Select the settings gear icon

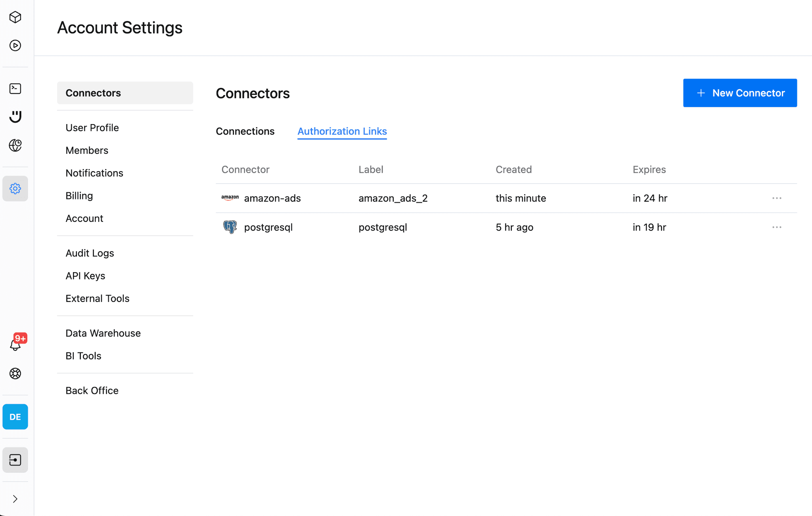15,188
